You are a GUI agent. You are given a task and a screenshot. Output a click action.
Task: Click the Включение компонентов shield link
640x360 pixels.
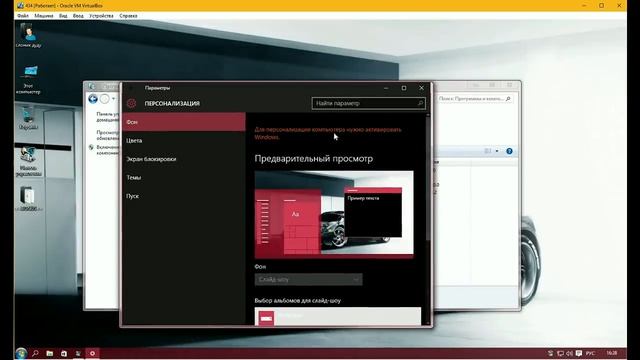(x=108, y=150)
